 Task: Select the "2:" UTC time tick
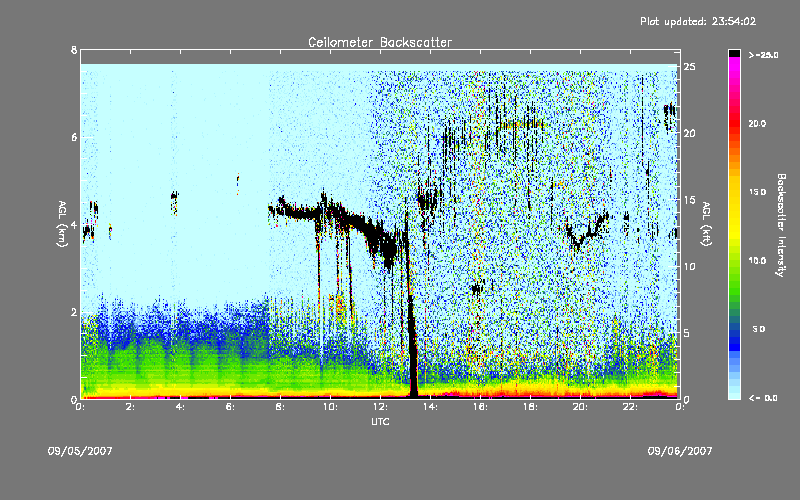pos(130,407)
